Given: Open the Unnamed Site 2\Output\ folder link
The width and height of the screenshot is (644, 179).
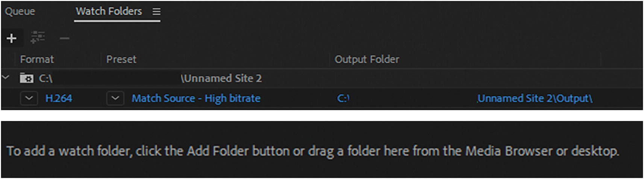Looking at the screenshot, I should pyautogui.click(x=534, y=98).
